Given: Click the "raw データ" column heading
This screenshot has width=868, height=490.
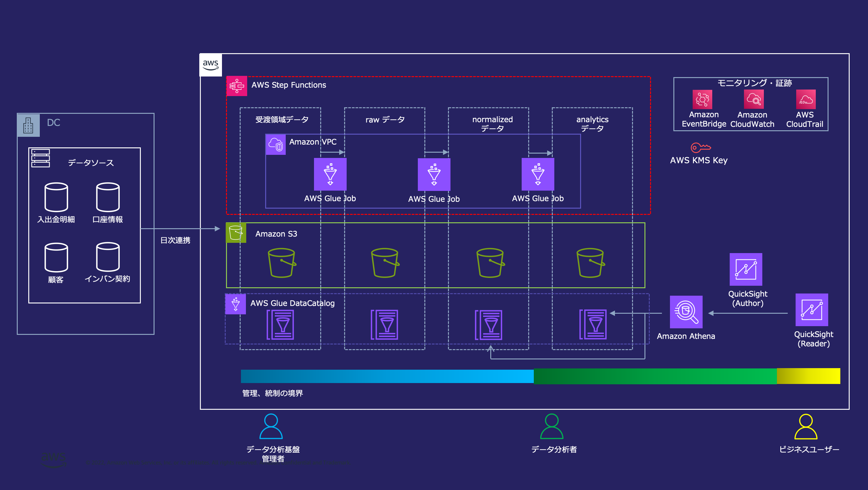Looking at the screenshot, I should (385, 120).
